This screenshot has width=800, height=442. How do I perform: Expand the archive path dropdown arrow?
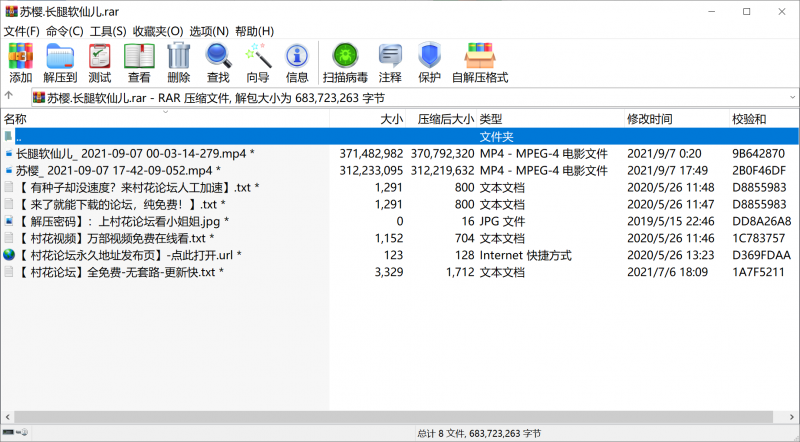(x=790, y=97)
